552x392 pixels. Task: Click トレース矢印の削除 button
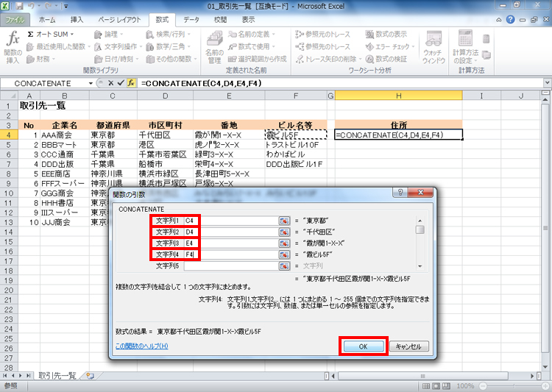pyautogui.click(x=328, y=59)
